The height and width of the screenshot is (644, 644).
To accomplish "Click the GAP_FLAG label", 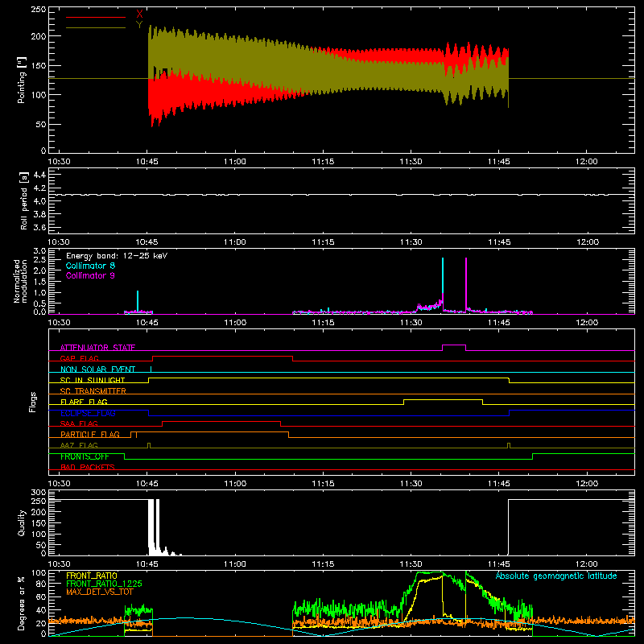I will pyautogui.click(x=80, y=358).
